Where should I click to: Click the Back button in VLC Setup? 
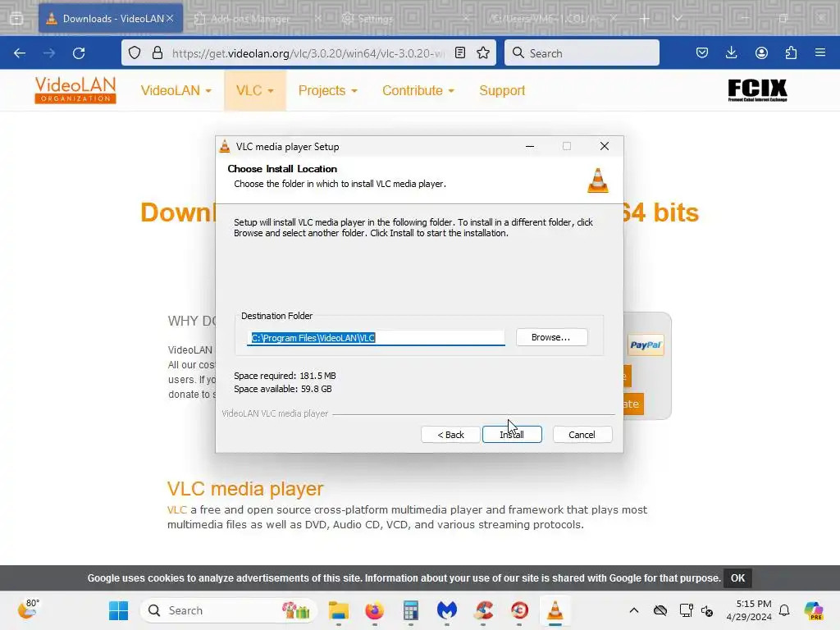point(450,435)
